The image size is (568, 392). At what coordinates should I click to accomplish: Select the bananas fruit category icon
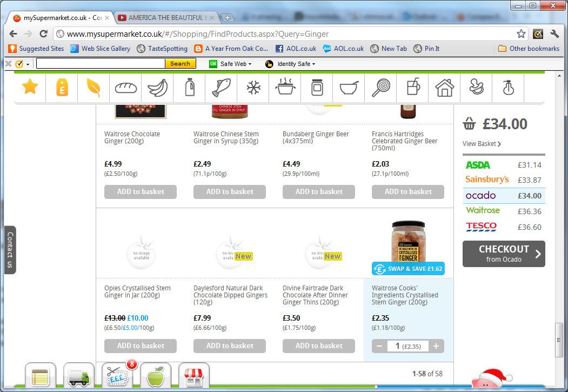coord(158,87)
